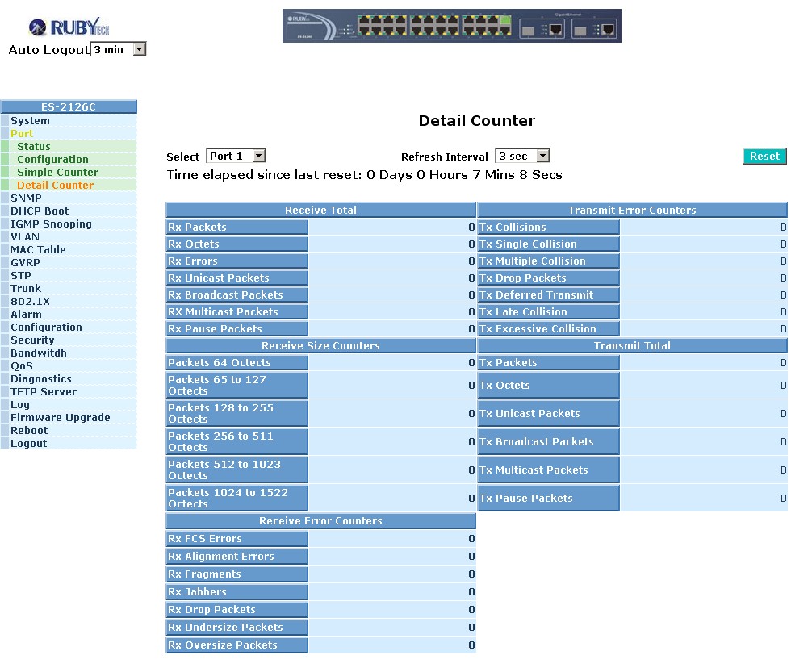Click the Rx Drop Packets label
This screenshot has height=668, width=812.
[x=236, y=610]
